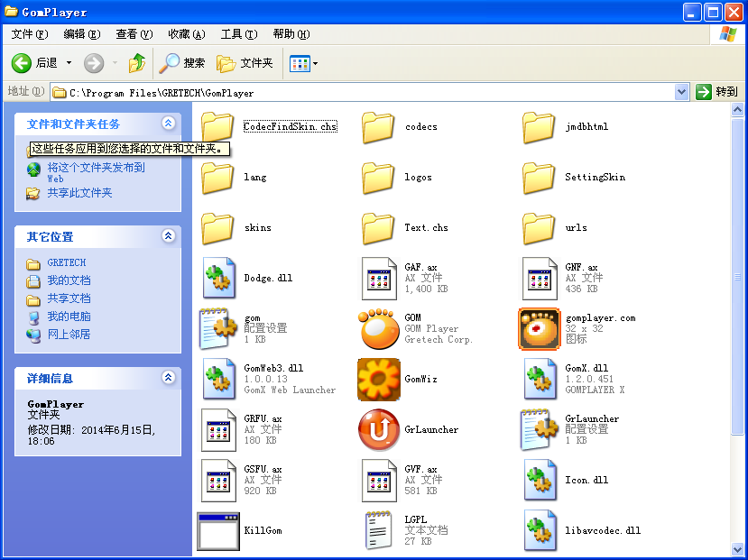Click the 共享此文件夹 link
Screen dimensions: 748x560
tap(79, 193)
